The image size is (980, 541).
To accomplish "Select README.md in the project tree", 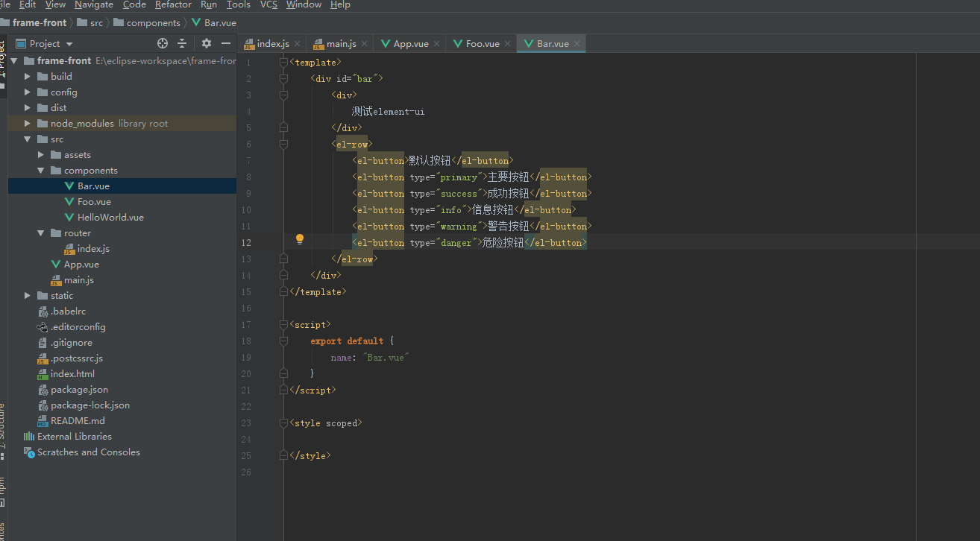I will point(78,421).
